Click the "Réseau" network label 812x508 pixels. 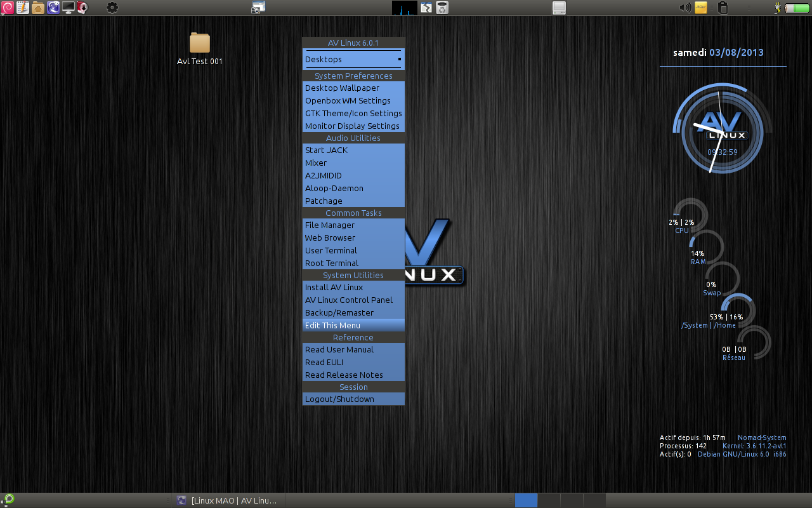point(734,358)
